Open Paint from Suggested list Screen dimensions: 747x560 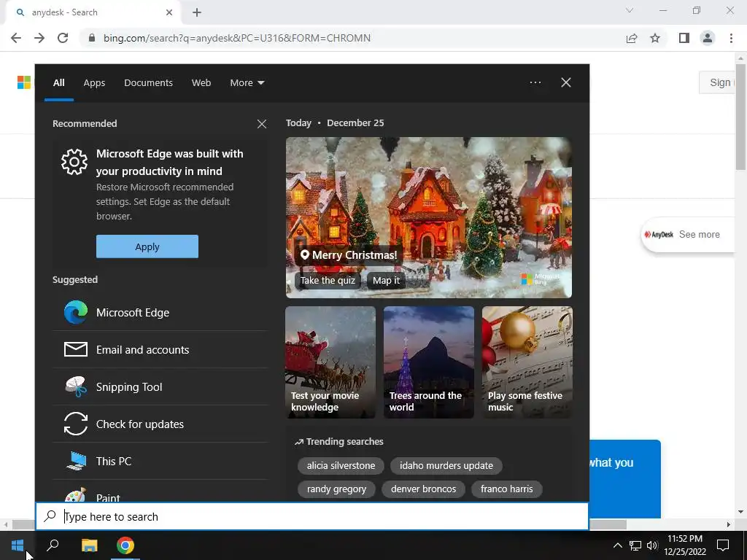[x=160, y=491]
